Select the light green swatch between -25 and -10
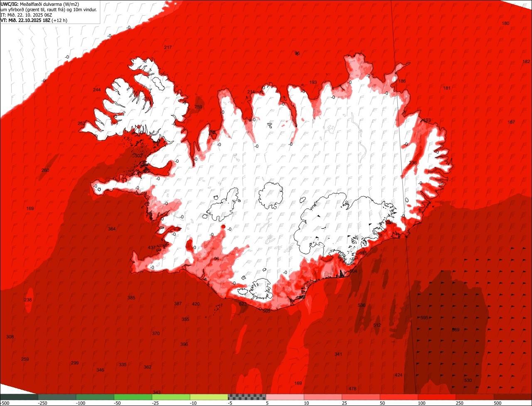This screenshot has height=406, width=532. [x=171, y=397]
